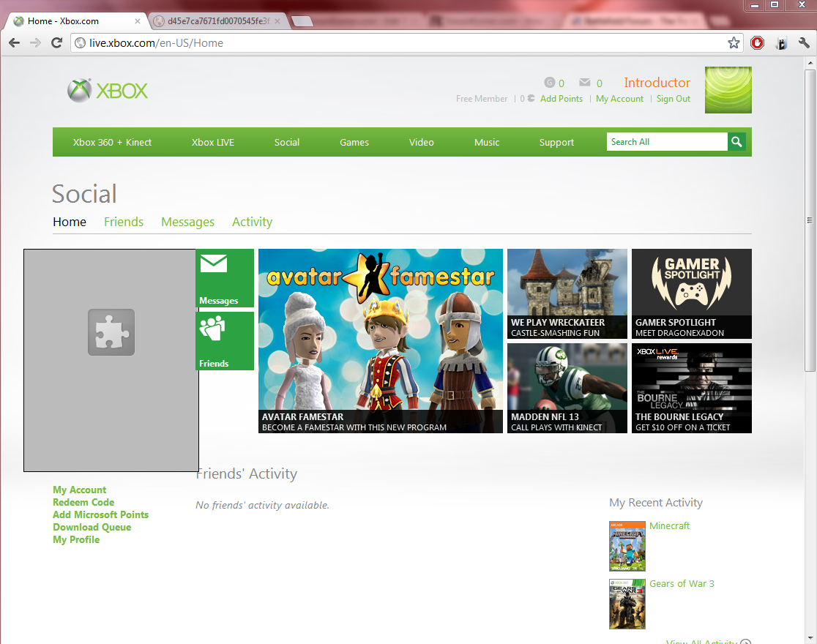Go to the Messages tab under Social
817x644 pixels.
pyautogui.click(x=187, y=222)
